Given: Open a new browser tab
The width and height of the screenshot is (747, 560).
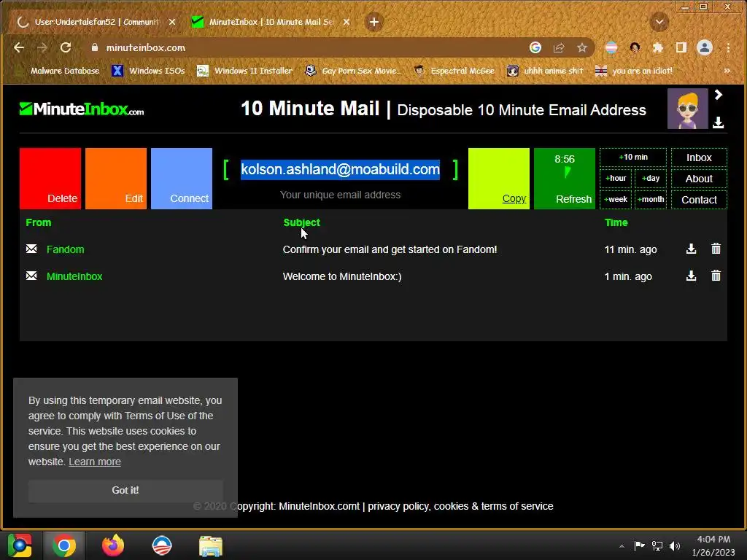Looking at the screenshot, I should (374, 22).
